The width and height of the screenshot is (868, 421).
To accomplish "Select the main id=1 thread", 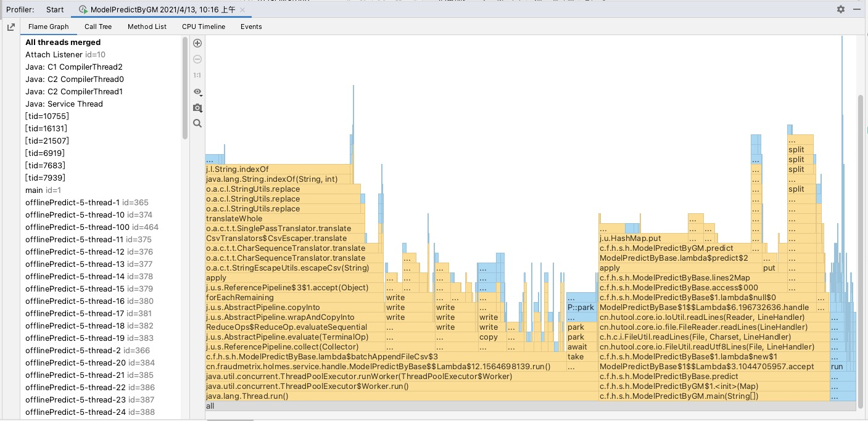I will (x=43, y=190).
